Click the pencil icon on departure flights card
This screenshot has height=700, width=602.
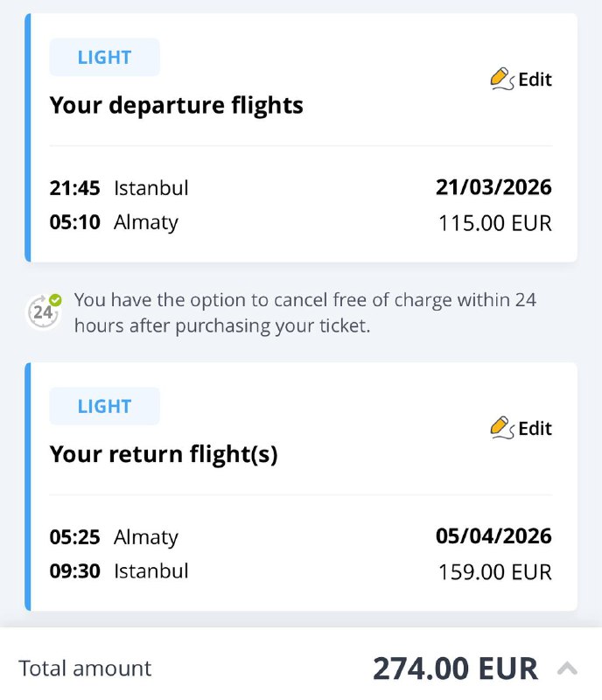[x=501, y=80]
